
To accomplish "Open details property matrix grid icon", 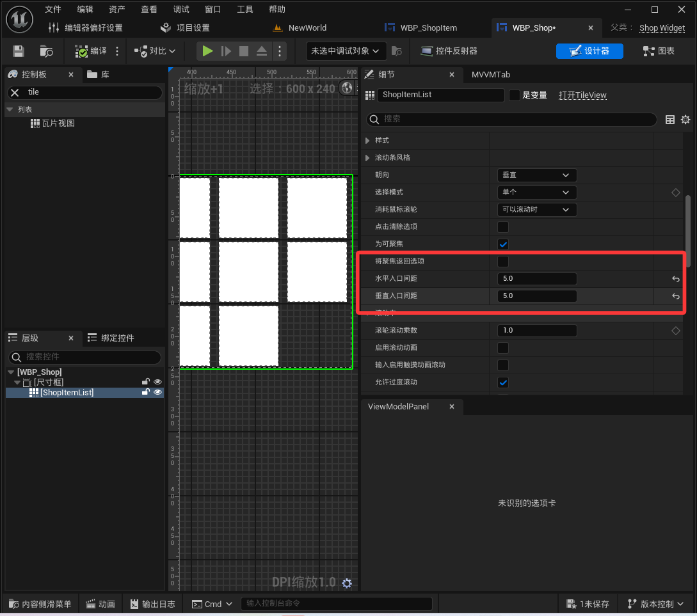I will pyautogui.click(x=670, y=120).
